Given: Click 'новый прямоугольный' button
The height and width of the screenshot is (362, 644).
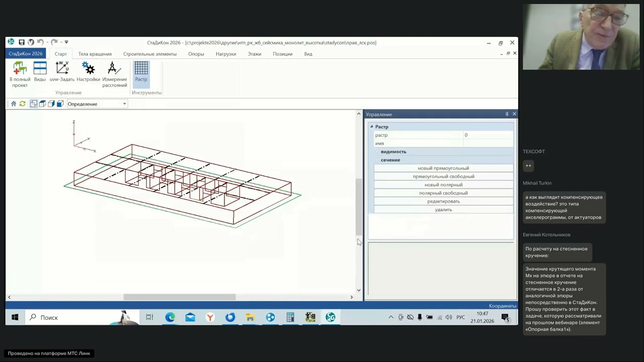Looking at the screenshot, I should click(x=443, y=168).
